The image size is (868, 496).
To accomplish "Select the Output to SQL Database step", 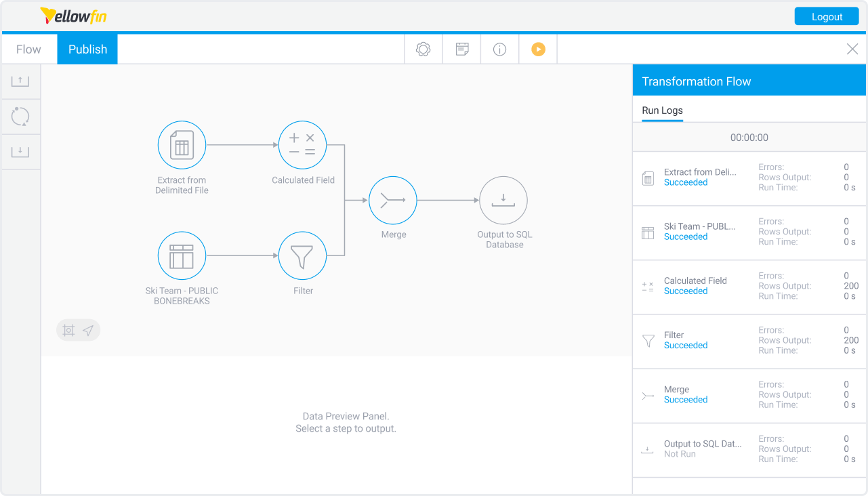I will click(503, 200).
